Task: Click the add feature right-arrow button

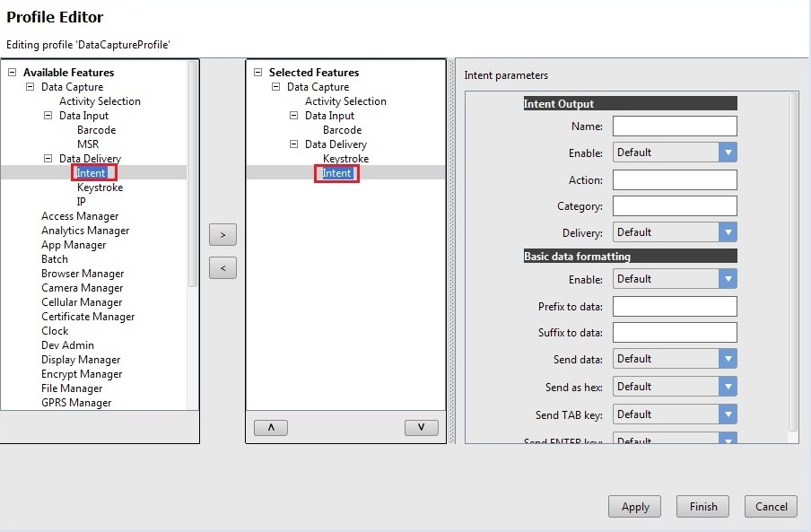Action: click(222, 235)
